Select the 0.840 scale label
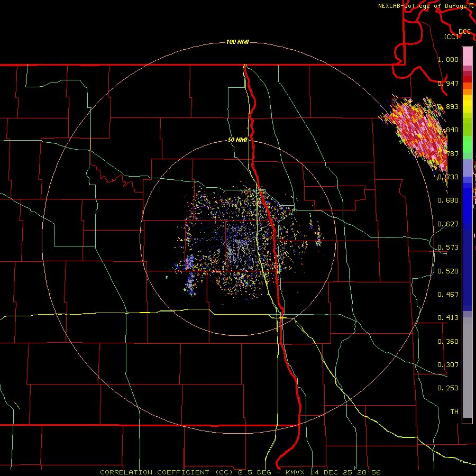This screenshot has height=476, width=476. point(448,130)
